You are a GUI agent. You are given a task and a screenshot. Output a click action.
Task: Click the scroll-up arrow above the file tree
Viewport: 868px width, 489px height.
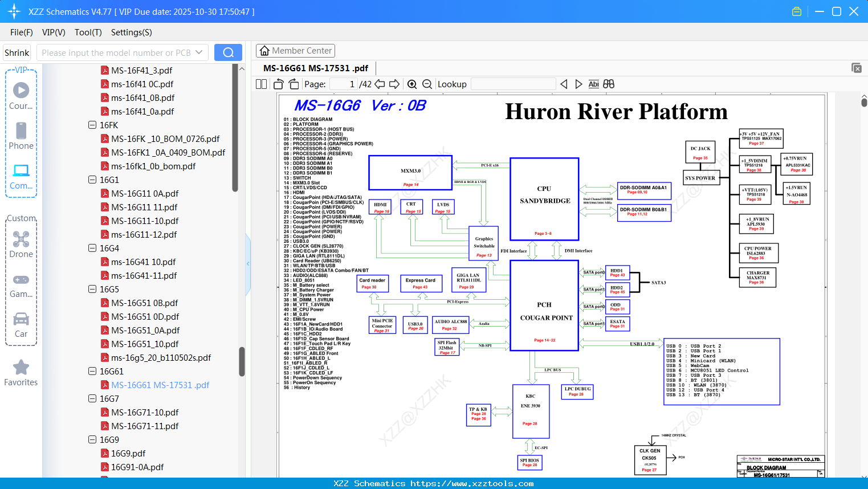(x=242, y=68)
